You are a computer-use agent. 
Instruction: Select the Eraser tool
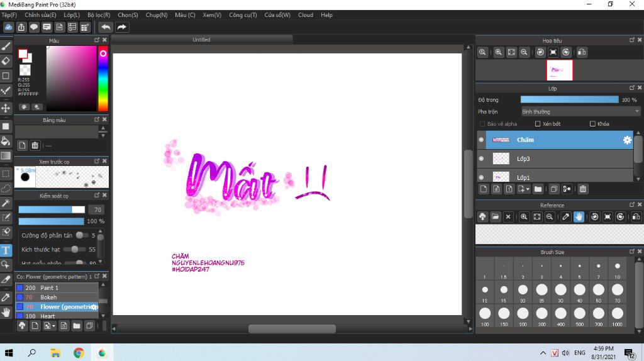coord(6,61)
